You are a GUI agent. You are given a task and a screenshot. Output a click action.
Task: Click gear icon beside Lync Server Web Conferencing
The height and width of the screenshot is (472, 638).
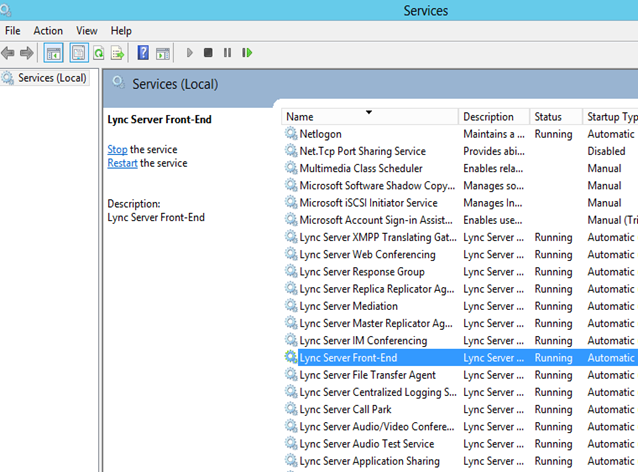click(x=291, y=254)
